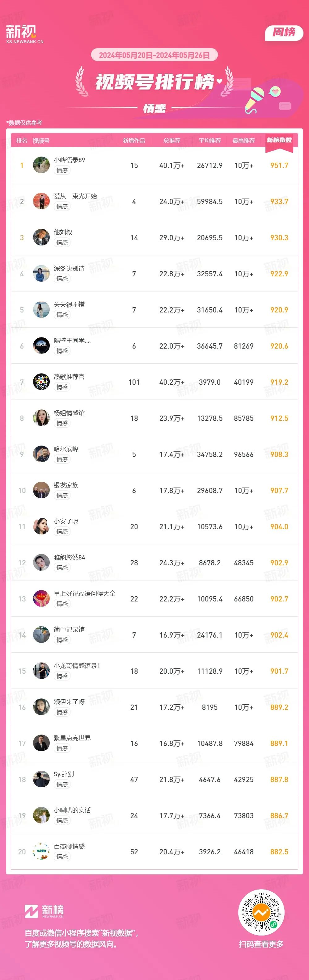Click the 新榜指数 column header

pos(279,140)
